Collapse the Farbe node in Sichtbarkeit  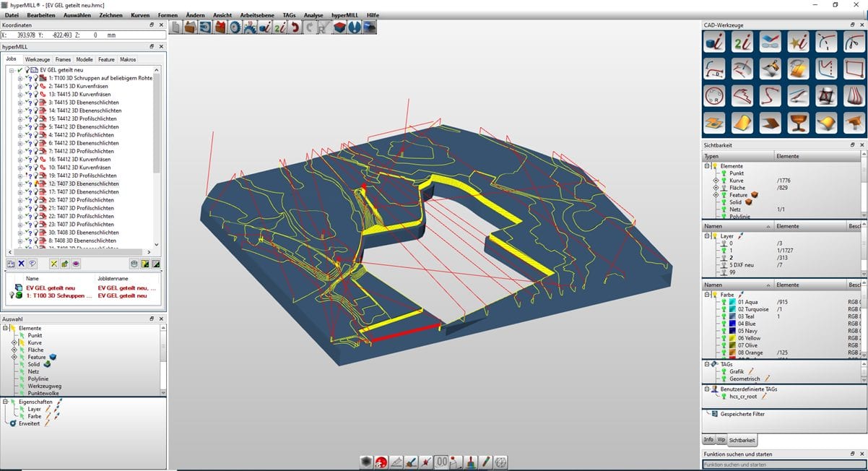707,295
